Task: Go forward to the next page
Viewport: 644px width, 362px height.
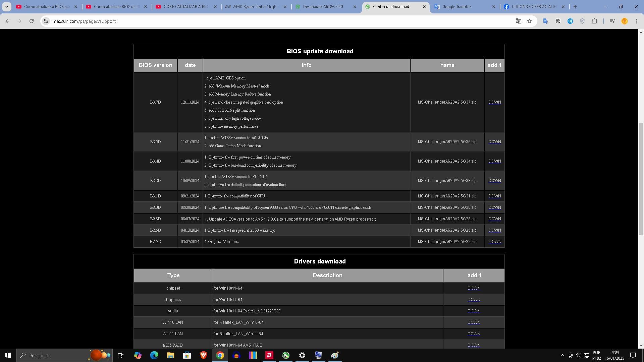Action: click(x=19, y=21)
